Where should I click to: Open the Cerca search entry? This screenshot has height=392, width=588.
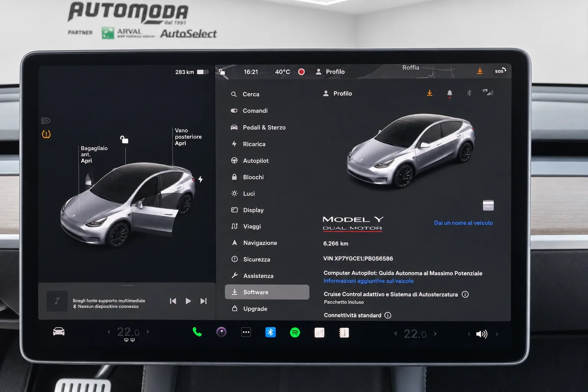pyautogui.click(x=245, y=94)
